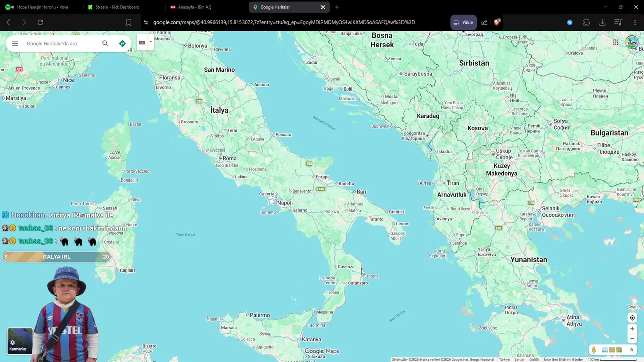Show the map imagery thumbnails strip
644x362 pixels.
[x=612, y=350]
